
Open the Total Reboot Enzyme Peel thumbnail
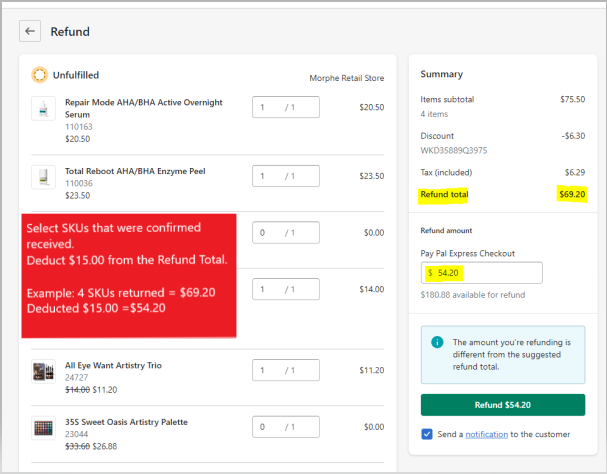tap(43, 177)
